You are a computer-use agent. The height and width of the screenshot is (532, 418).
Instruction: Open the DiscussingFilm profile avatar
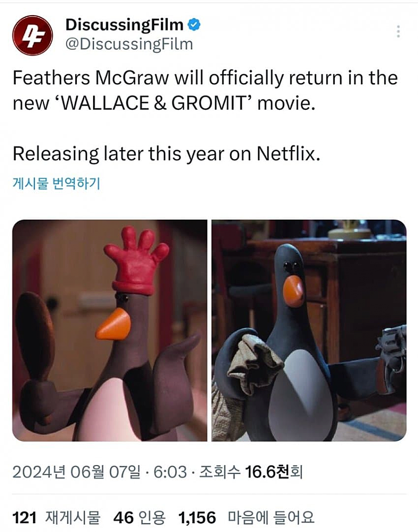[x=32, y=35]
